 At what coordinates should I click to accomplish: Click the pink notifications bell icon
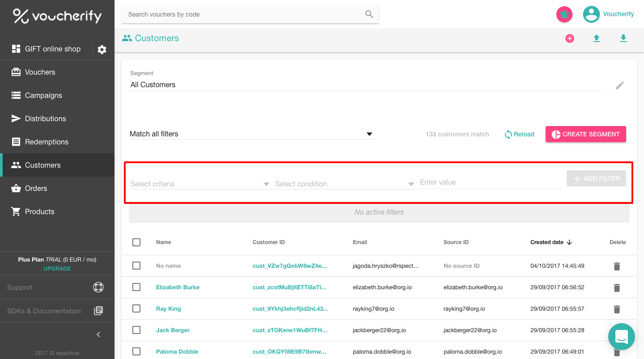pyautogui.click(x=564, y=14)
